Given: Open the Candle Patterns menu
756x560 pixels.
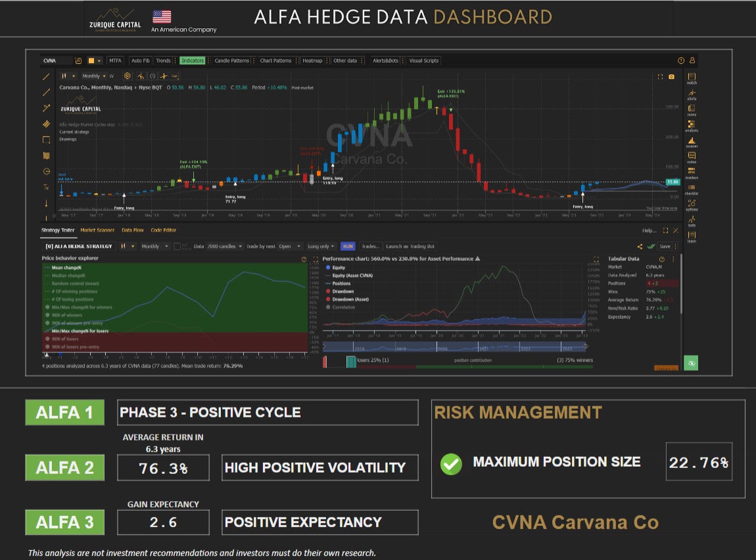Looking at the screenshot, I should pos(232,60).
